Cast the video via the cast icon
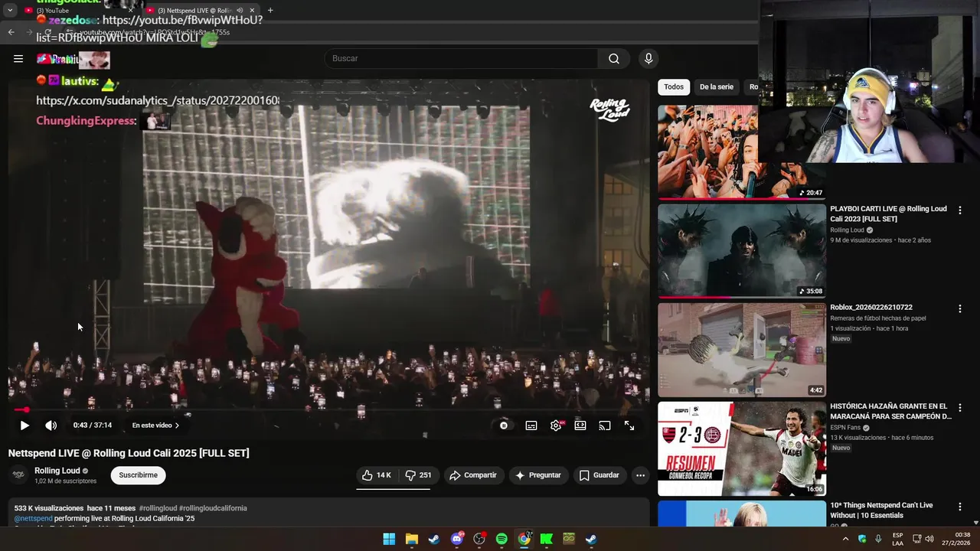The width and height of the screenshot is (980, 551). pos(605,425)
